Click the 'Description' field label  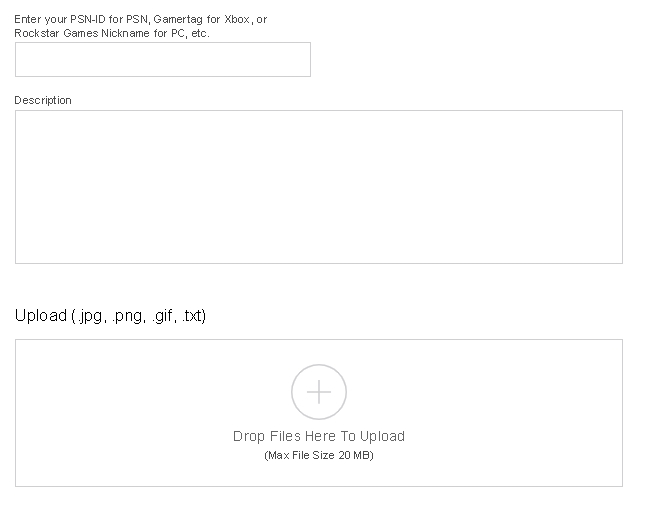[x=43, y=100]
